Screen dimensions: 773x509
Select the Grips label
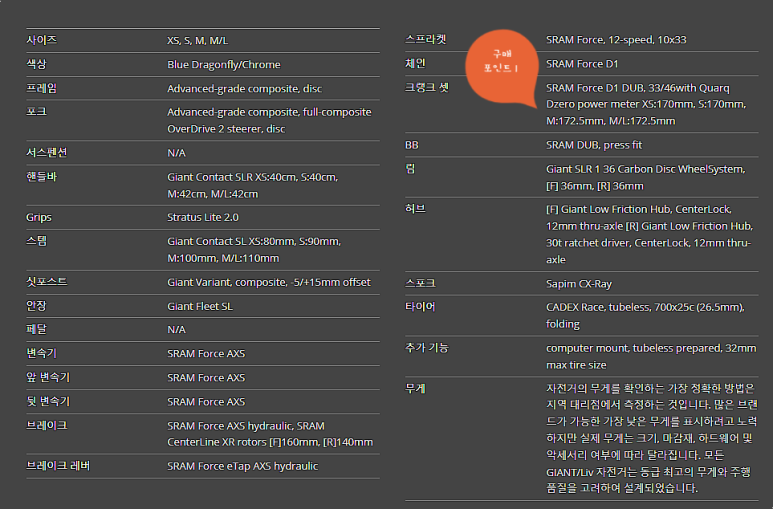tap(38, 217)
